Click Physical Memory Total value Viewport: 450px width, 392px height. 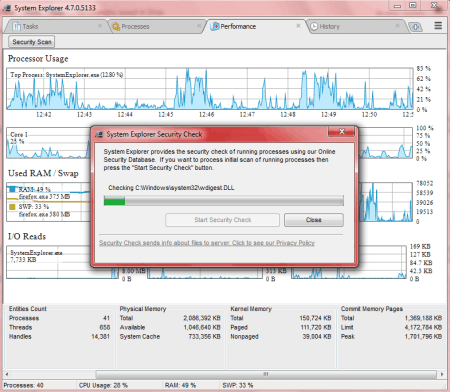(202, 318)
